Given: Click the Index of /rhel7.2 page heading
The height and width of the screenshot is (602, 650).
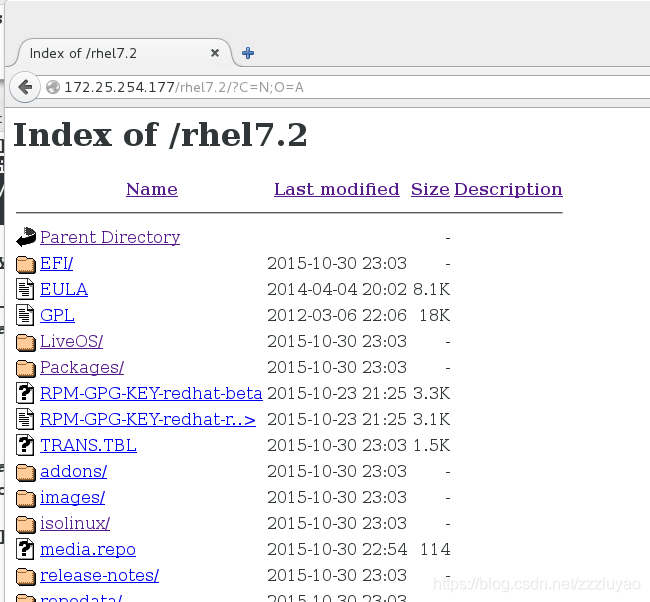Looking at the screenshot, I should (x=160, y=135).
